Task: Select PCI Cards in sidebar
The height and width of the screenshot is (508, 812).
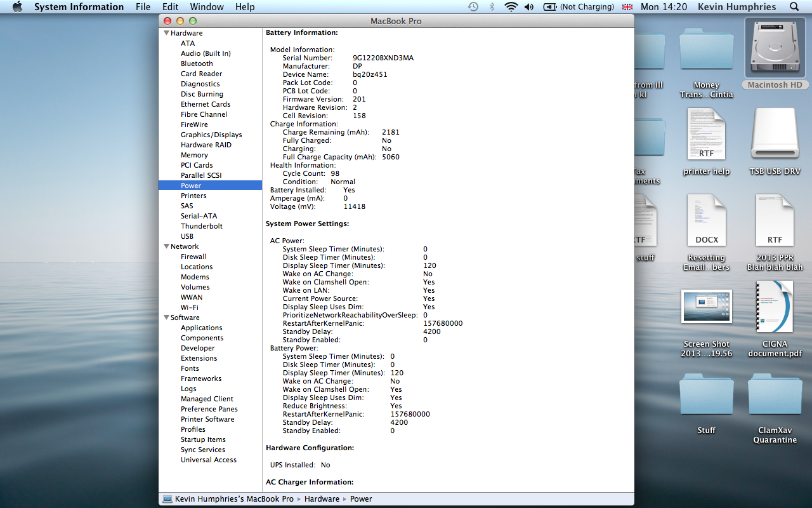Action: tap(197, 165)
